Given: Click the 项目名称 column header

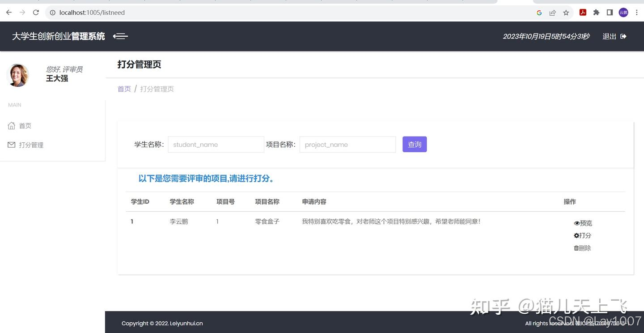Looking at the screenshot, I should [x=267, y=202].
